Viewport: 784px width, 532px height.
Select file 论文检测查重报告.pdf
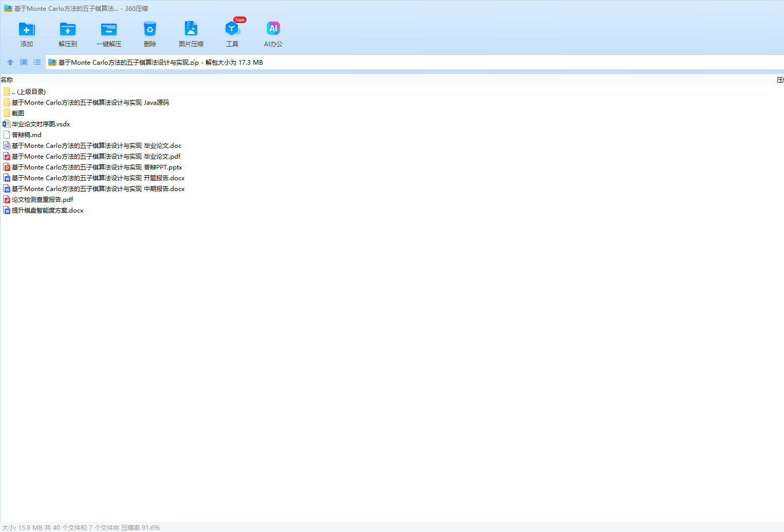[x=43, y=200]
